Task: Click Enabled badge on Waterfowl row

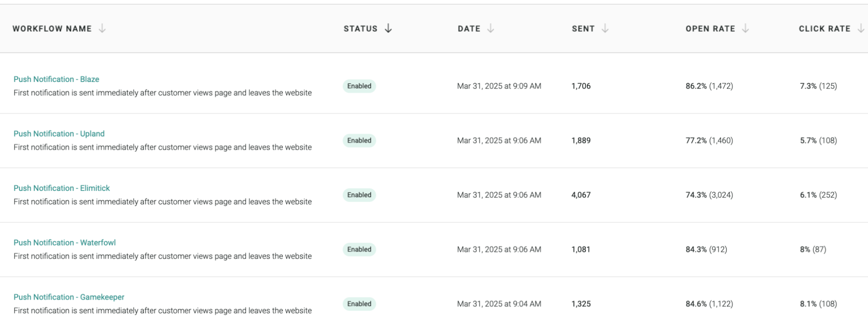Action: pyautogui.click(x=359, y=249)
